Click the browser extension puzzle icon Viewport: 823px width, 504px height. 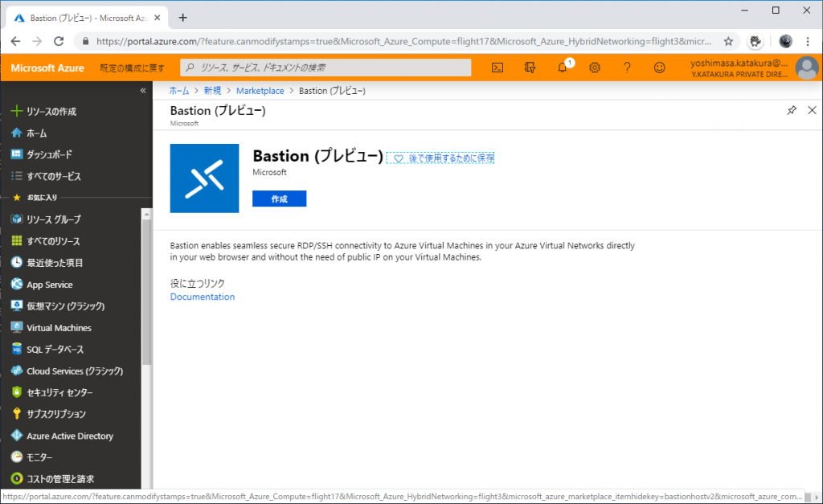[x=755, y=42]
